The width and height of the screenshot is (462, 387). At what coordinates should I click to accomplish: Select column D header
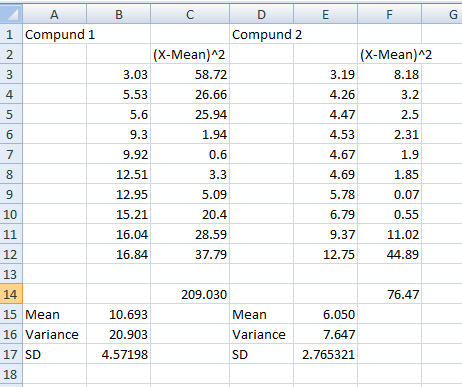(262, 14)
